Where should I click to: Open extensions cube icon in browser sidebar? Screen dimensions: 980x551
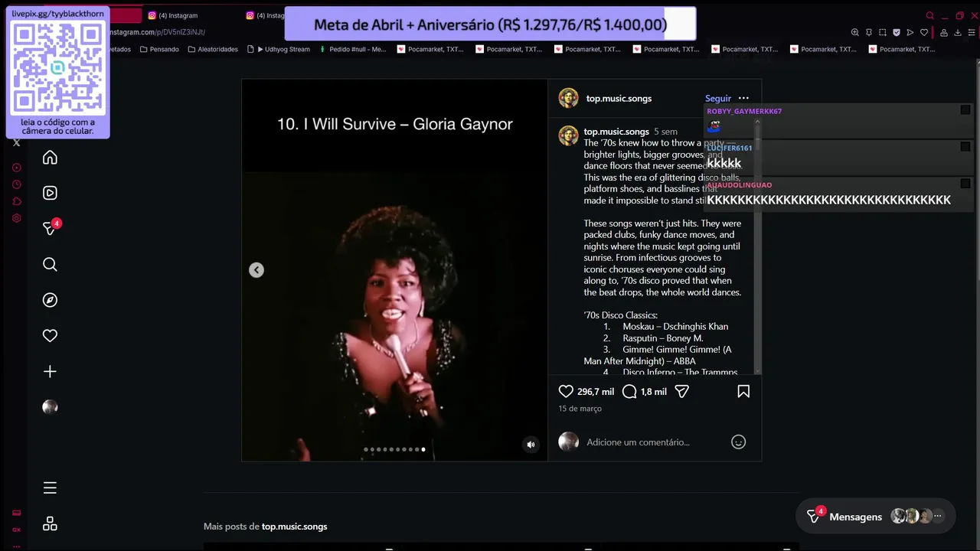coord(17,201)
